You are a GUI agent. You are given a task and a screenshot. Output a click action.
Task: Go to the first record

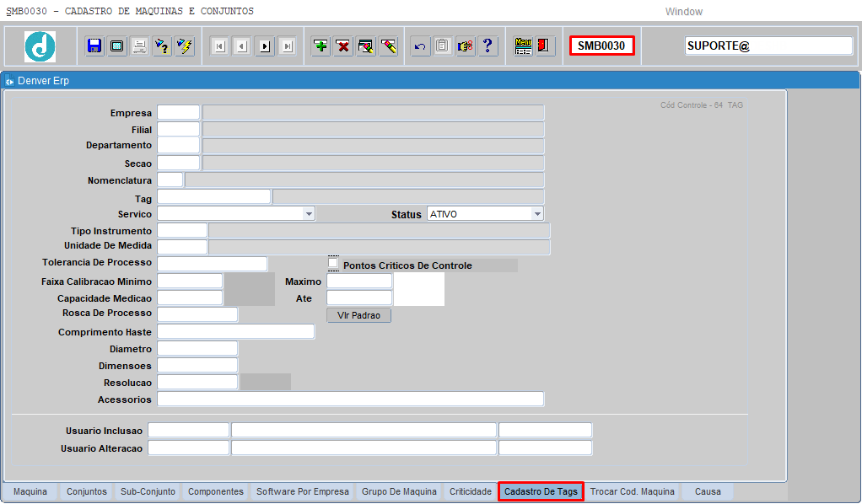pyautogui.click(x=219, y=46)
